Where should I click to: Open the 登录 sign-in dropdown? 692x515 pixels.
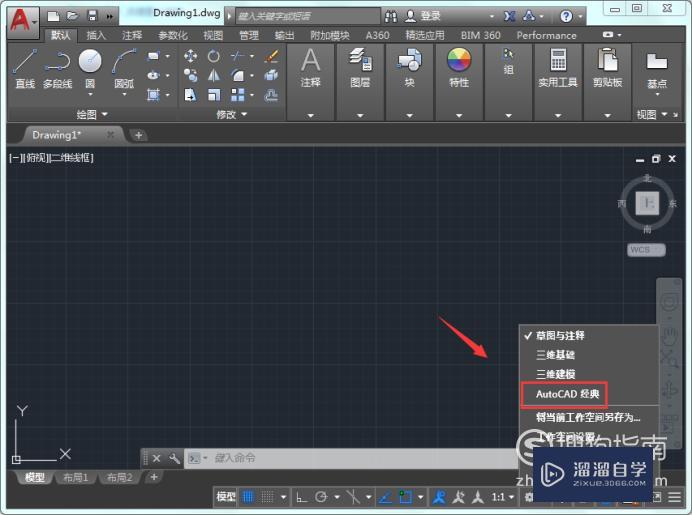click(x=492, y=16)
